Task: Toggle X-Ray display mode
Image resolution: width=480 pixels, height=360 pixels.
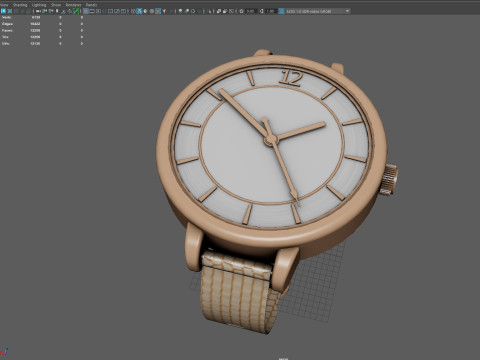Action: click(219, 11)
